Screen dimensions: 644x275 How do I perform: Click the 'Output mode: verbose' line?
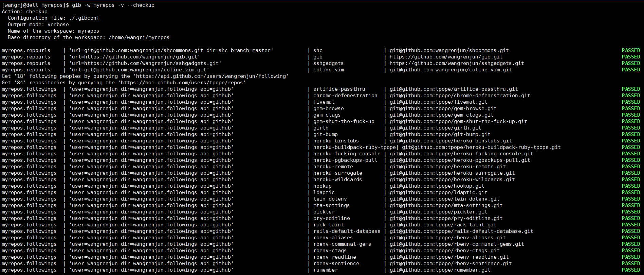click(x=38, y=24)
